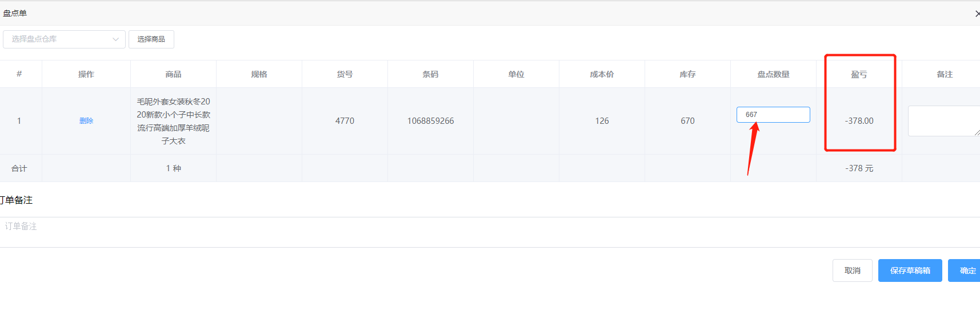Click the -378.00 profit-loss cell
Image resolution: width=980 pixels, height=311 pixels.
pyautogui.click(x=859, y=121)
